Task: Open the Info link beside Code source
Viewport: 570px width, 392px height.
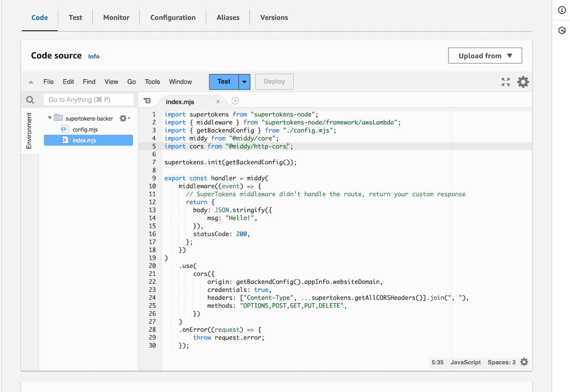Action: [94, 56]
